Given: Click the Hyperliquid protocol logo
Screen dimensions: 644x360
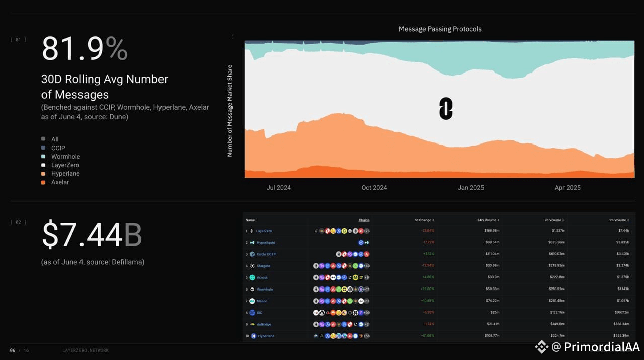Looking at the screenshot, I should pyautogui.click(x=252, y=242).
